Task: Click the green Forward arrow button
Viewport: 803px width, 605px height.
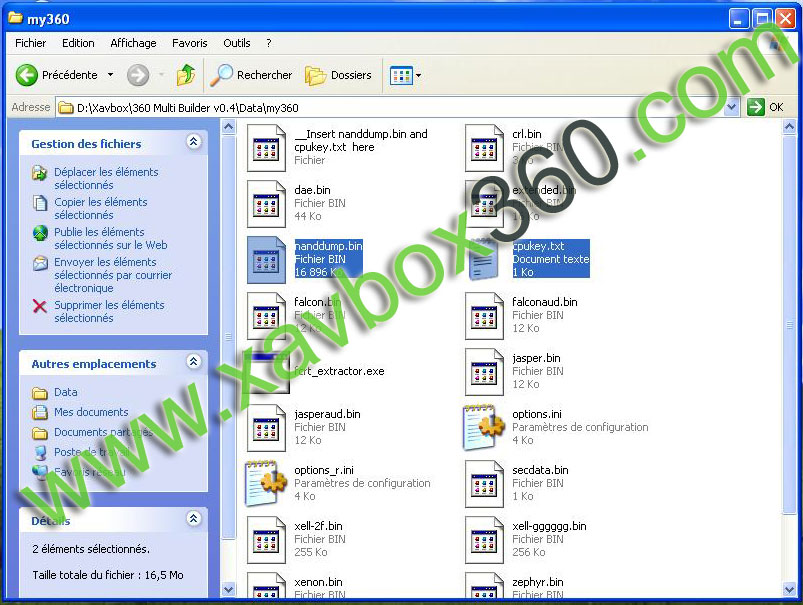Action: click(138, 75)
